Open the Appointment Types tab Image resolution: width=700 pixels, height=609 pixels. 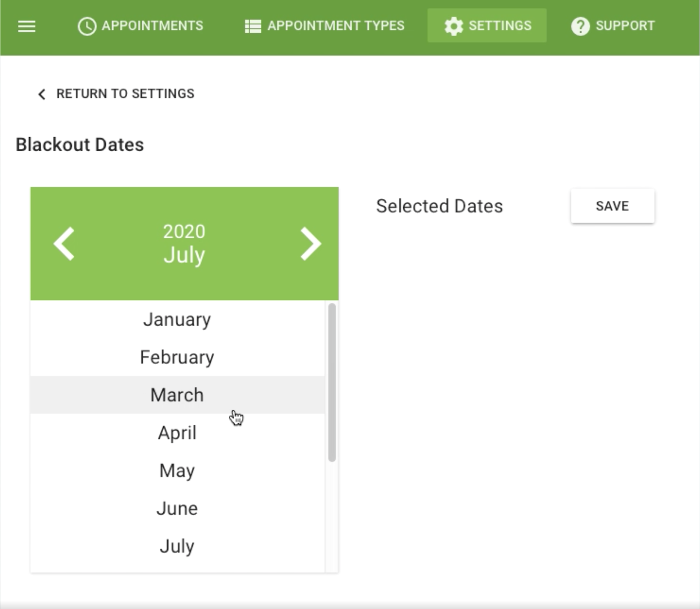(x=325, y=26)
